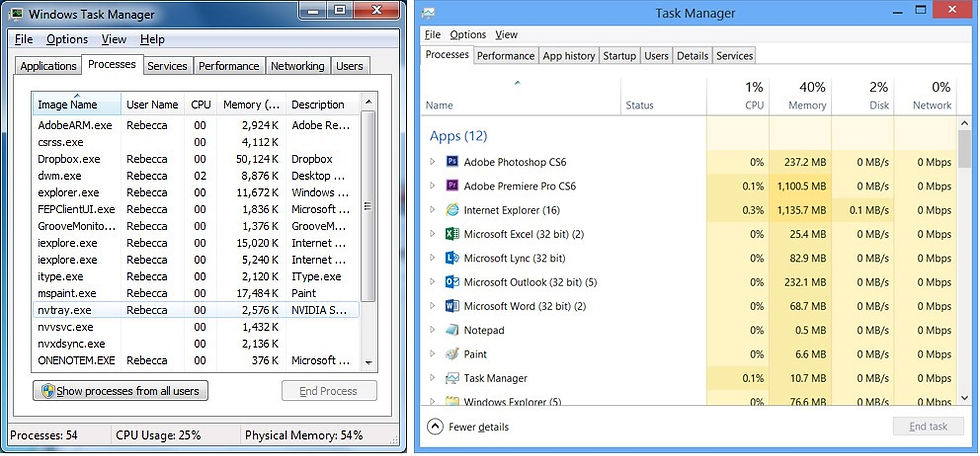Expand the Internet Explorer (16) group

[432, 211]
